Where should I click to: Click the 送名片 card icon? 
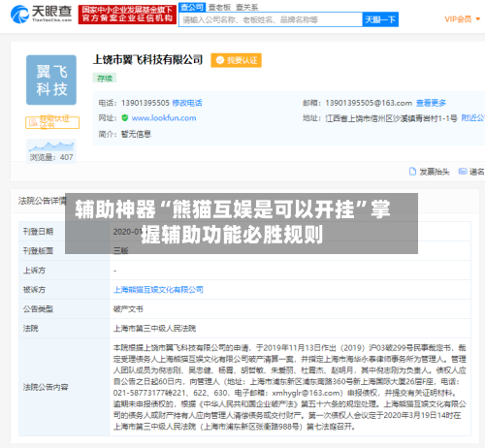pyautogui.click(x=463, y=172)
